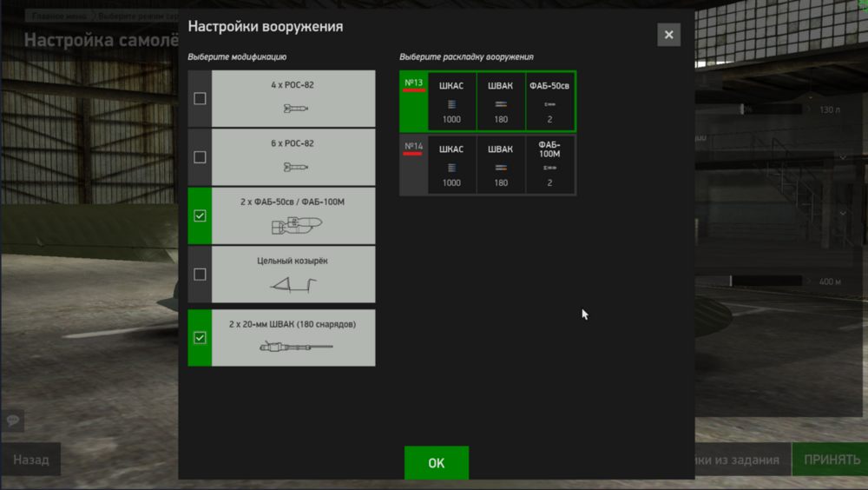
Task: Click the Главное меню breadcrumb link
Action: [x=59, y=17]
